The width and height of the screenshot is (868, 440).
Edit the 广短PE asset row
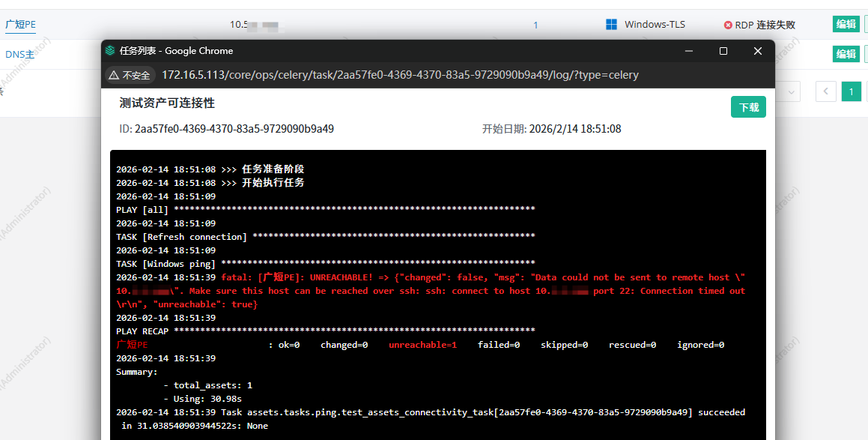click(x=846, y=24)
